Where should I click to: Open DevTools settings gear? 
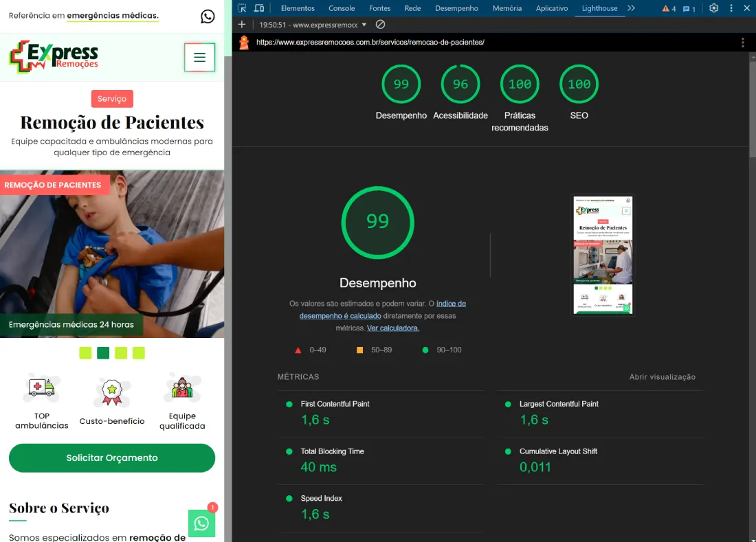point(714,8)
